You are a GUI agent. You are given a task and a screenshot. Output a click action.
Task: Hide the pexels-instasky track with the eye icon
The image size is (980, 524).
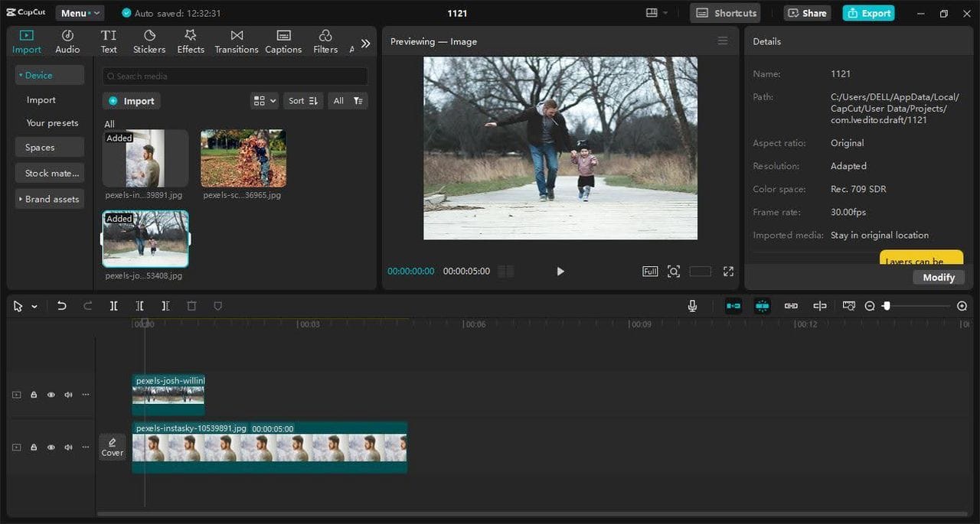tap(51, 447)
